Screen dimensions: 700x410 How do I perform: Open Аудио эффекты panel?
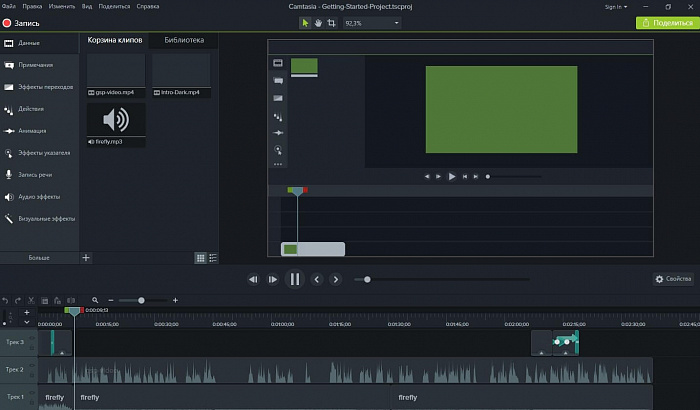tap(38, 196)
